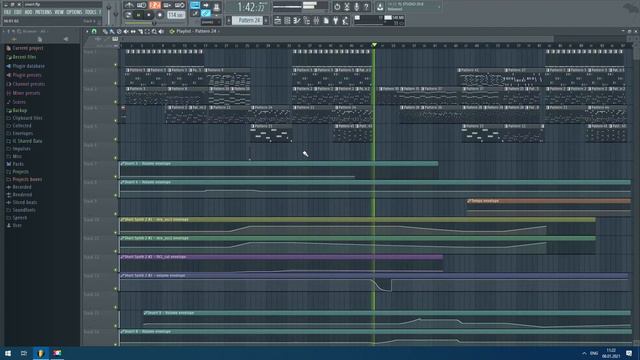640x360 pixels.
Task: Open the Playlist - Pattern 24 title dropdown arrow
Action: tap(218, 31)
